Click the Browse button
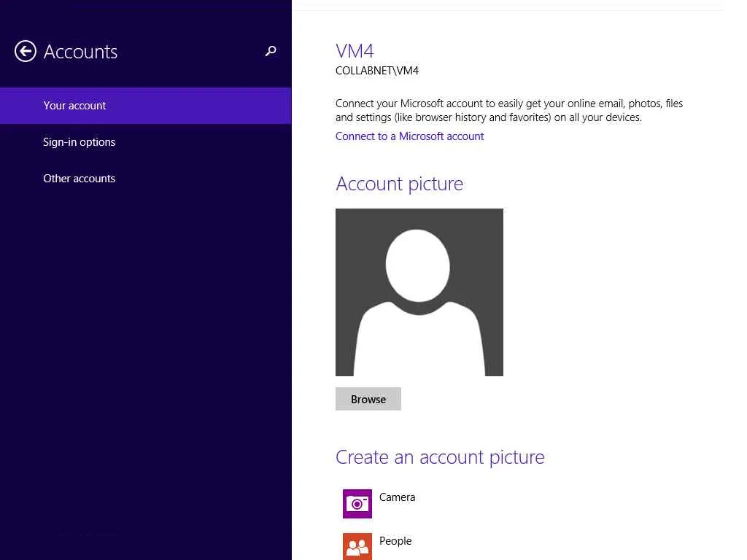Image resolution: width=747 pixels, height=560 pixels. tap(368, 399)
